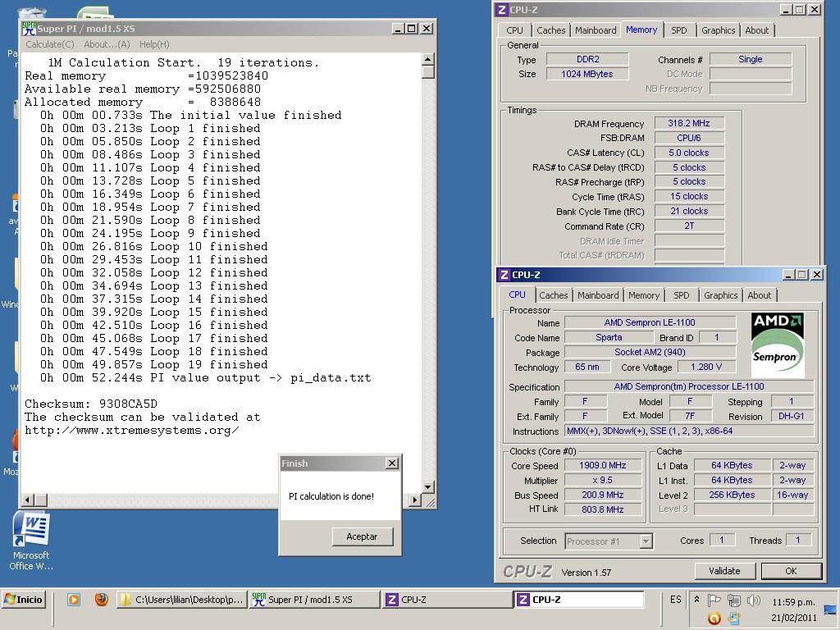Click the Checksum: 9308CA5D line
Image resolution: width=840 pixels, height=630 pixels.
90,404
